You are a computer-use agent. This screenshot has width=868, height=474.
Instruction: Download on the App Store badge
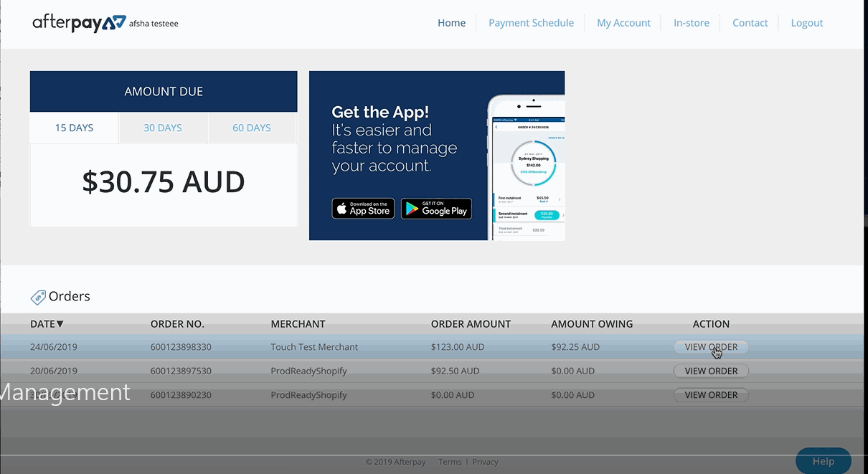click(363, 209)
